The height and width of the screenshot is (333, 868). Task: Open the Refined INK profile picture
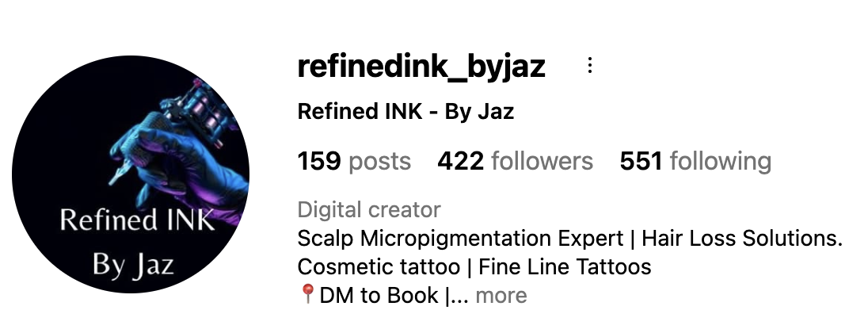coord(131,174)
